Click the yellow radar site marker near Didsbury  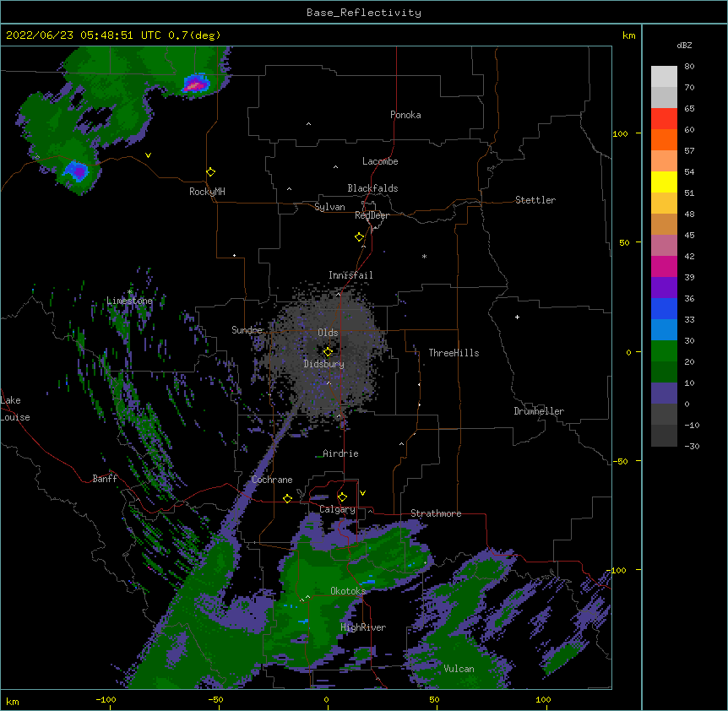328,351
